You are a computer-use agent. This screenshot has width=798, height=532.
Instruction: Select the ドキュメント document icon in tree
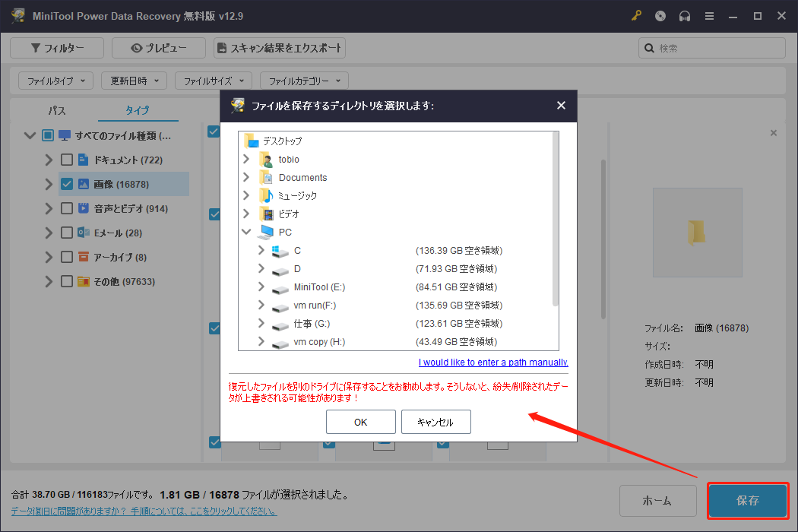point(84,160)
